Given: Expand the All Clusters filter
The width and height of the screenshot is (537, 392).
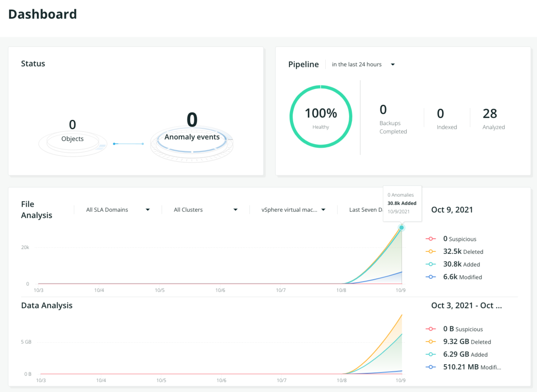Looking at the screenshot, I should coord(206,210).
